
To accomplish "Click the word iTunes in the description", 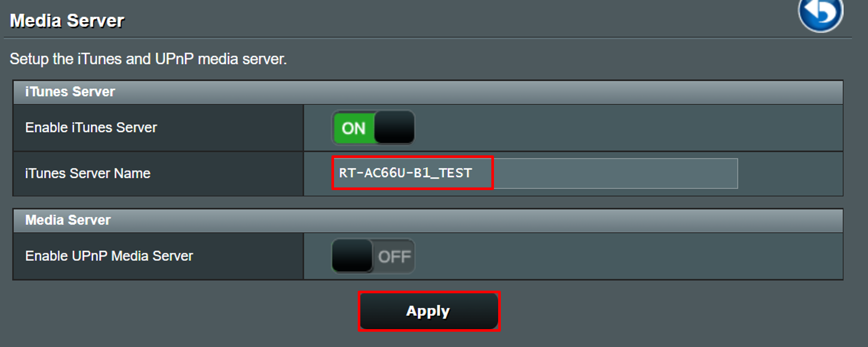I will click(99, 59).
